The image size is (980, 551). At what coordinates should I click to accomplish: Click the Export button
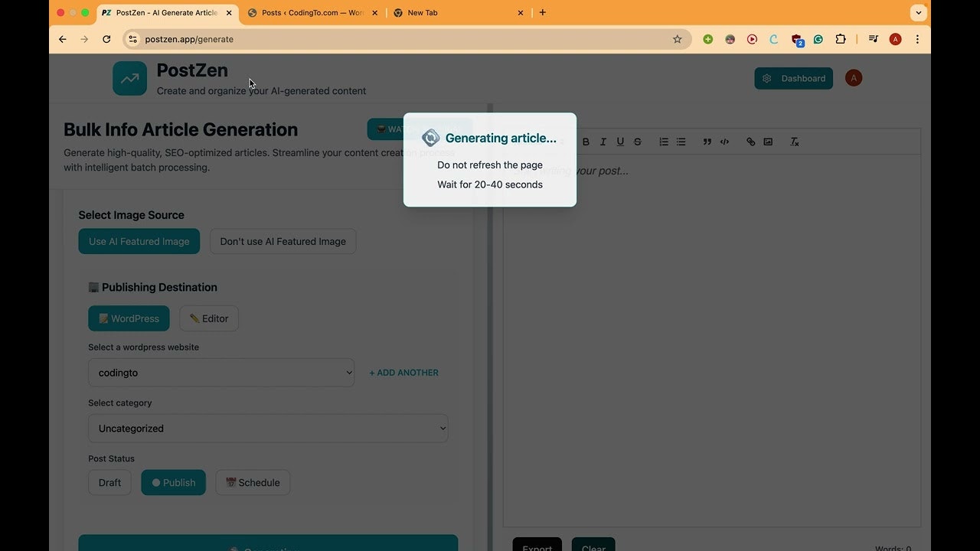(x=537, y=545)
